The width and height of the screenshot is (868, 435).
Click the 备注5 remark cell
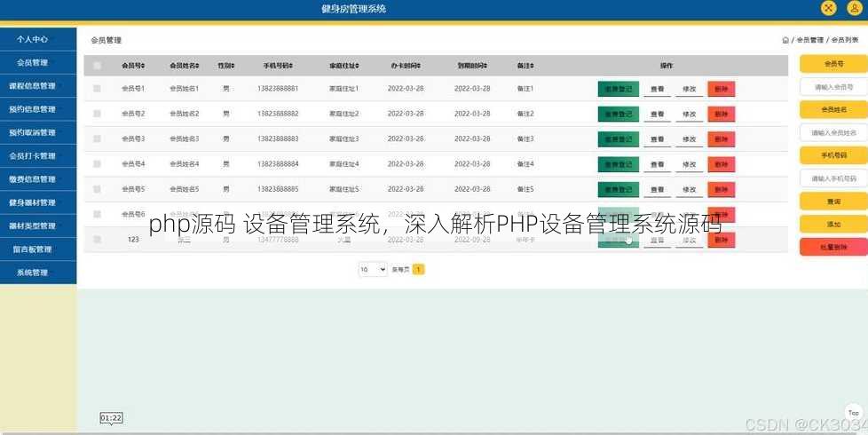pos(525,189)
